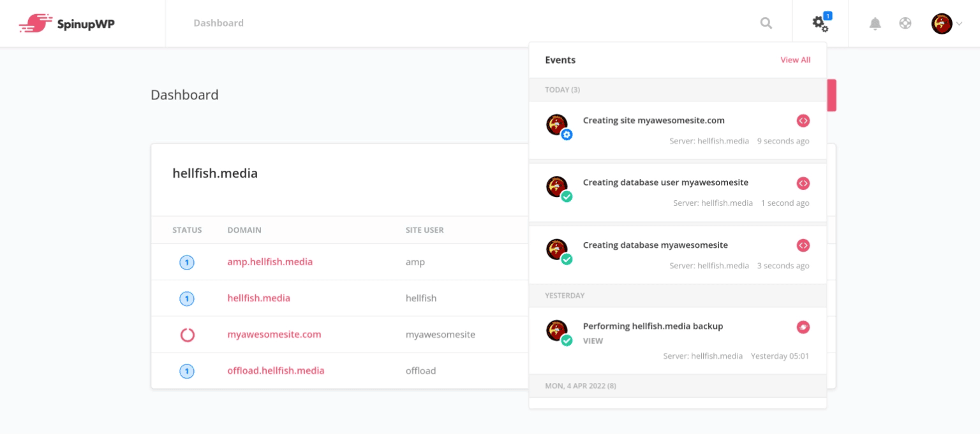Select the Dashboard navigation item
This screenshot has width=980, height=434.
pos(219,23)
